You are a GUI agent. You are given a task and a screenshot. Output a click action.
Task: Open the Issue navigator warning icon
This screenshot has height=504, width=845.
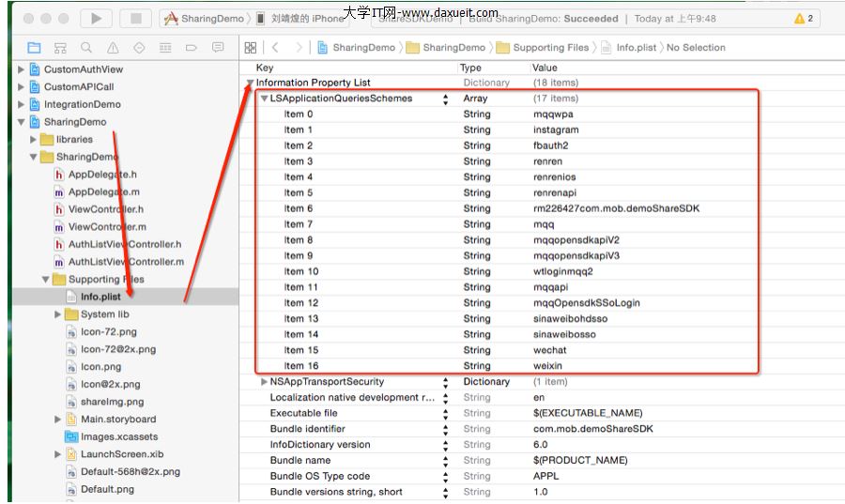click(113, 47)
